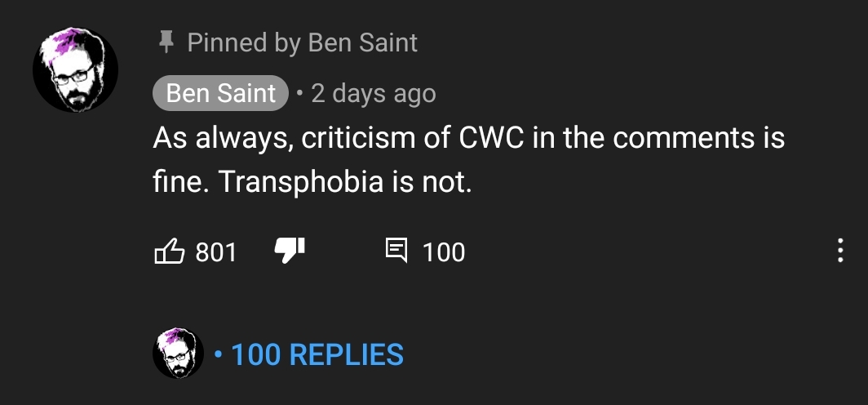Click the pin icon above the comment
Viewport: 868px width, 405px height.
[166, 42]
